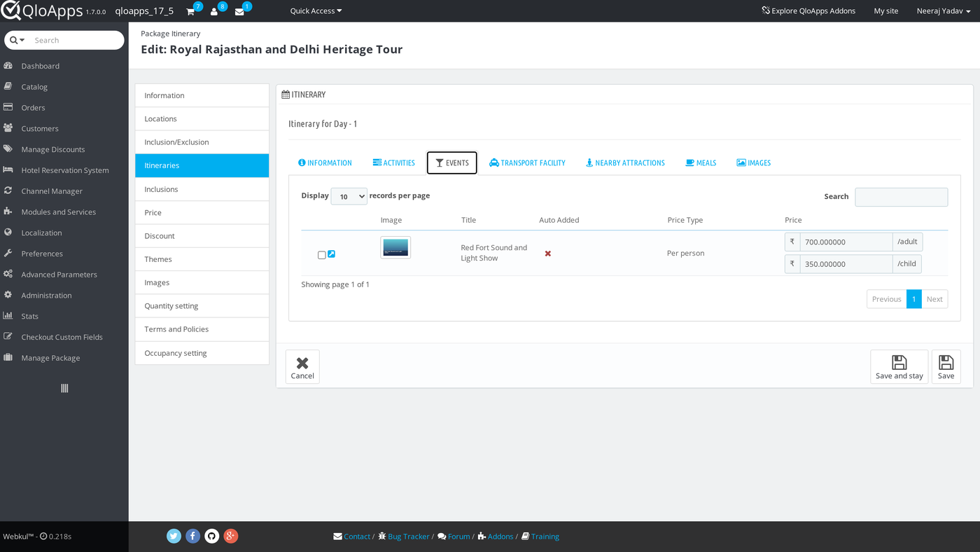The height and width of the screenshot is (552, 980).
Task: Open the shopping cart notifications icon
Action: (x=190, y=11)
